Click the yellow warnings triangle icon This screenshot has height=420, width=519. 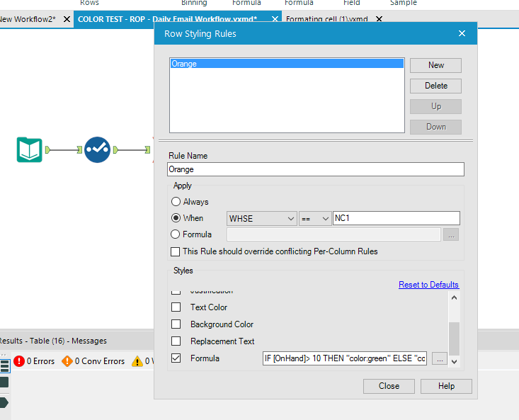(x=137, y=361)
